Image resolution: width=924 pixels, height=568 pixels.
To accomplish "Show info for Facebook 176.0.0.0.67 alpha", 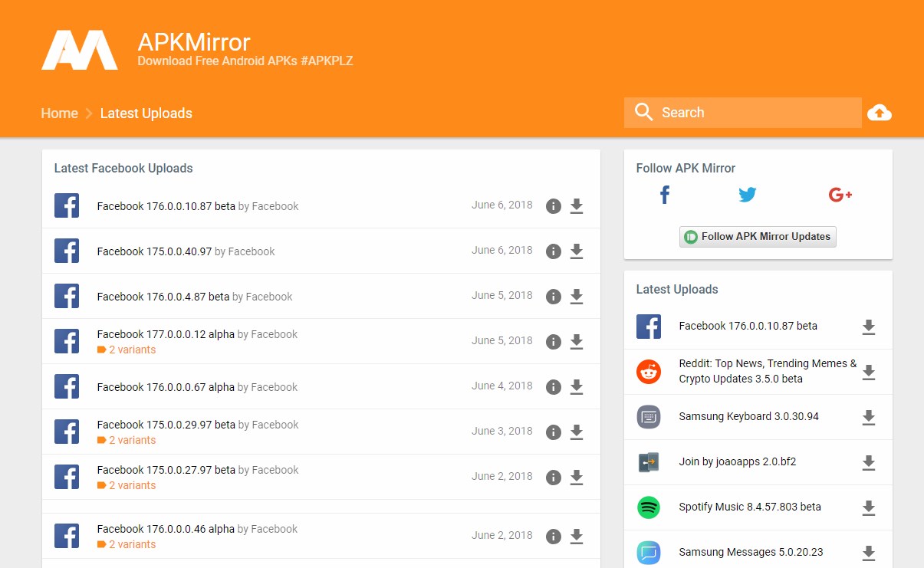I will (554, 387).
